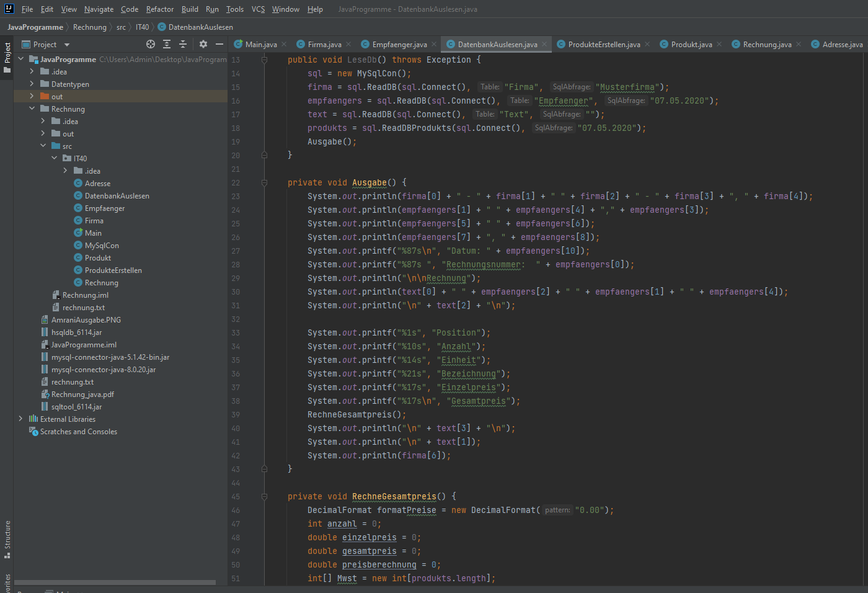Collapse the Rechnung folder

tap(32, 109)
